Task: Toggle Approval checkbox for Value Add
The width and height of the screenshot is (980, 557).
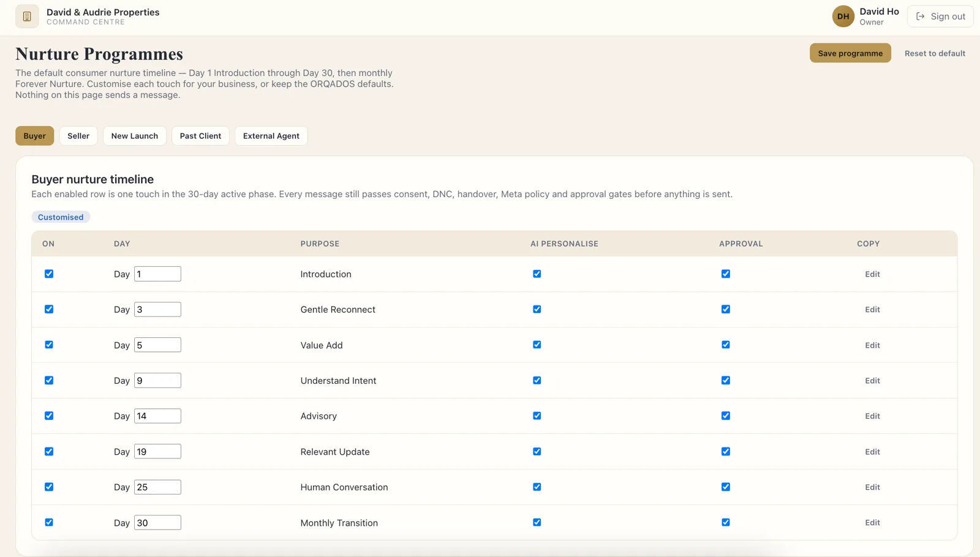Action: (726, 345)
